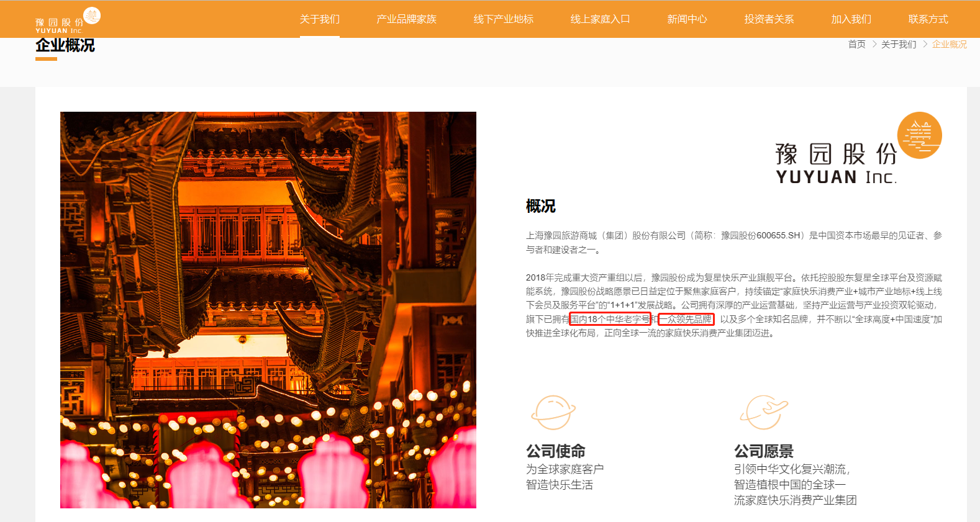
Task: Go to 线下产业地标 in the navigation
Action: point(504,19)
